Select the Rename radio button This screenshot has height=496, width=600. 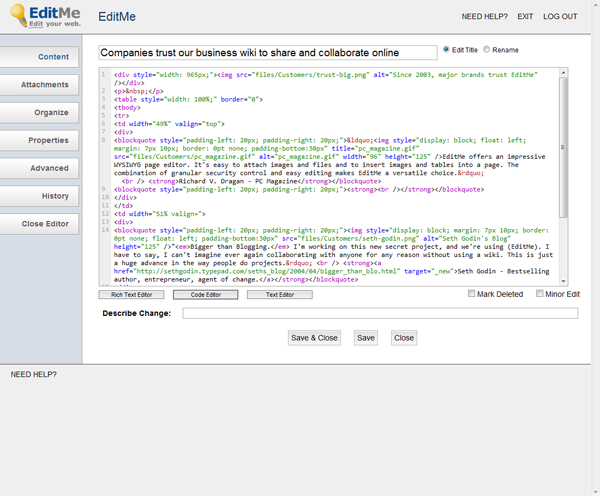point(486,49)
